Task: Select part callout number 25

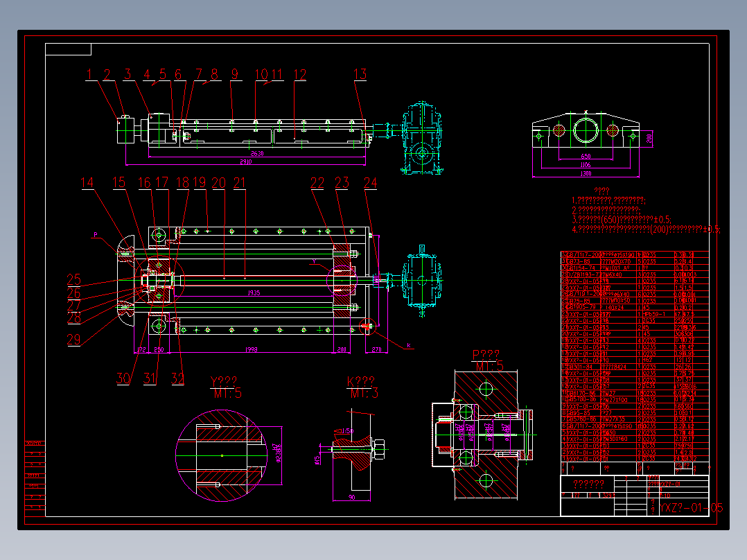Action: click(74, 279)
